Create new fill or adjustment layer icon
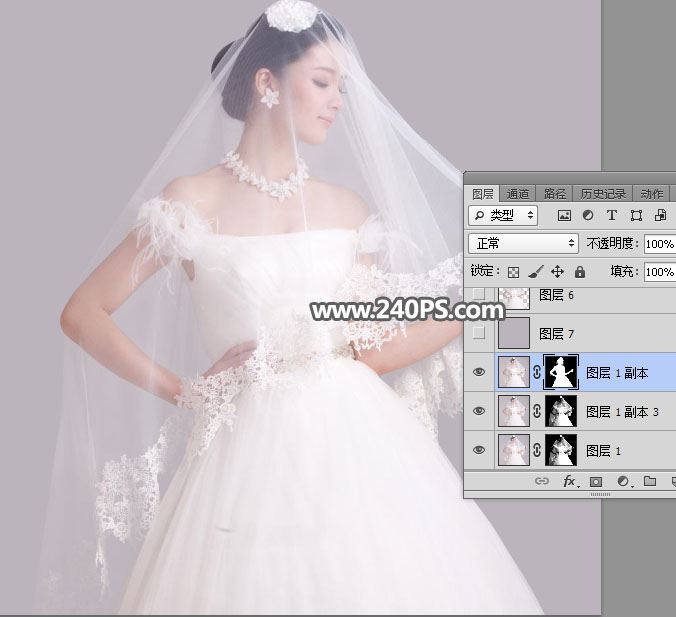The width and height of the screenshot is (676, 617). (x=623, y=481)
